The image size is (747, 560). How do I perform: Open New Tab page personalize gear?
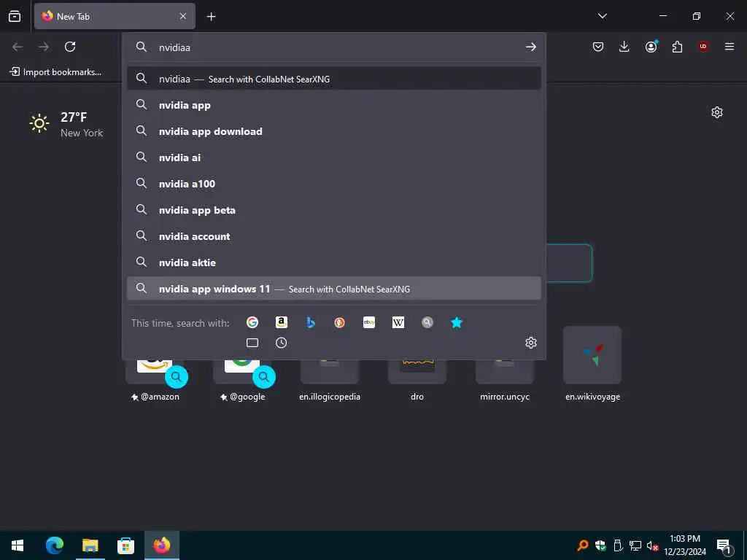[x=717, y=112]
